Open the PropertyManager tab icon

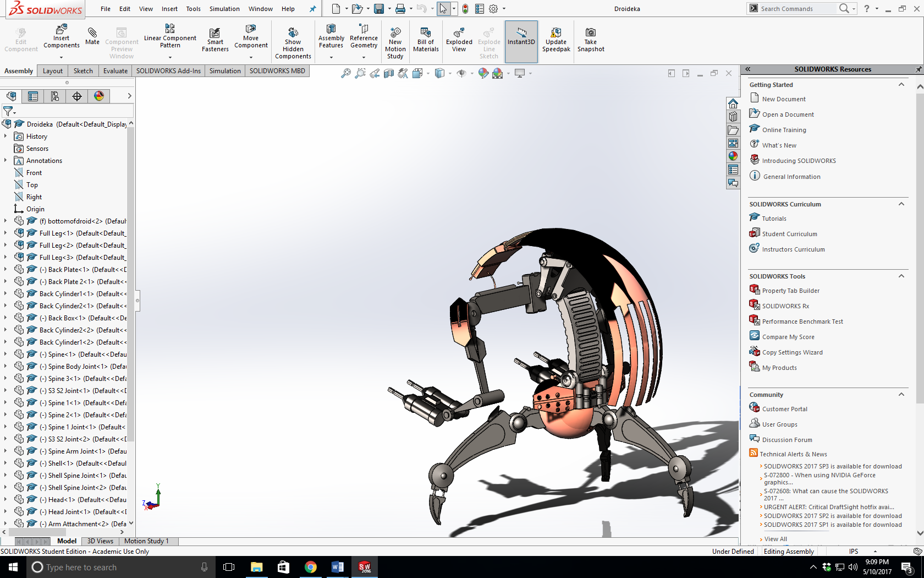pyautogui.click(x=33, y=96)
